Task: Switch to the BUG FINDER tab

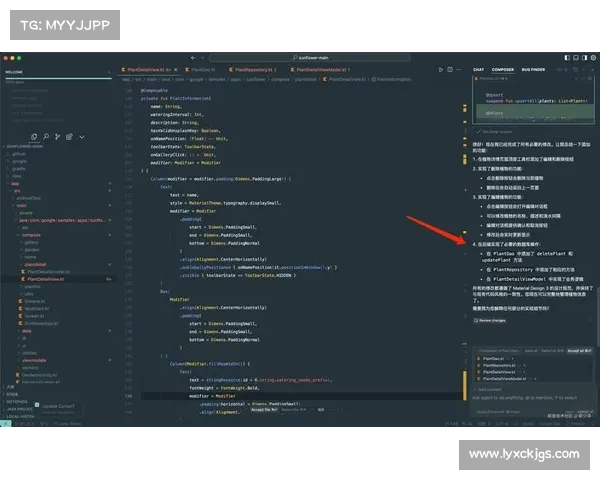Action: coord(533,70)
